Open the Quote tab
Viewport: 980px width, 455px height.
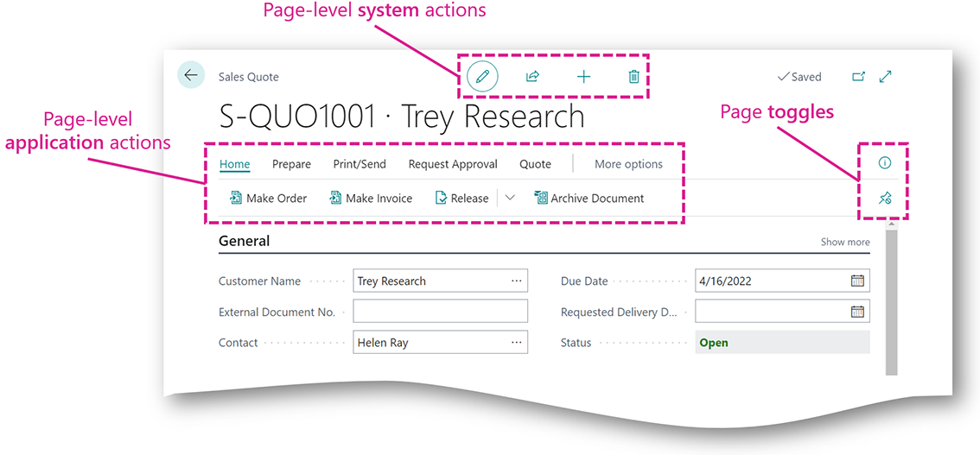point(535,164)
